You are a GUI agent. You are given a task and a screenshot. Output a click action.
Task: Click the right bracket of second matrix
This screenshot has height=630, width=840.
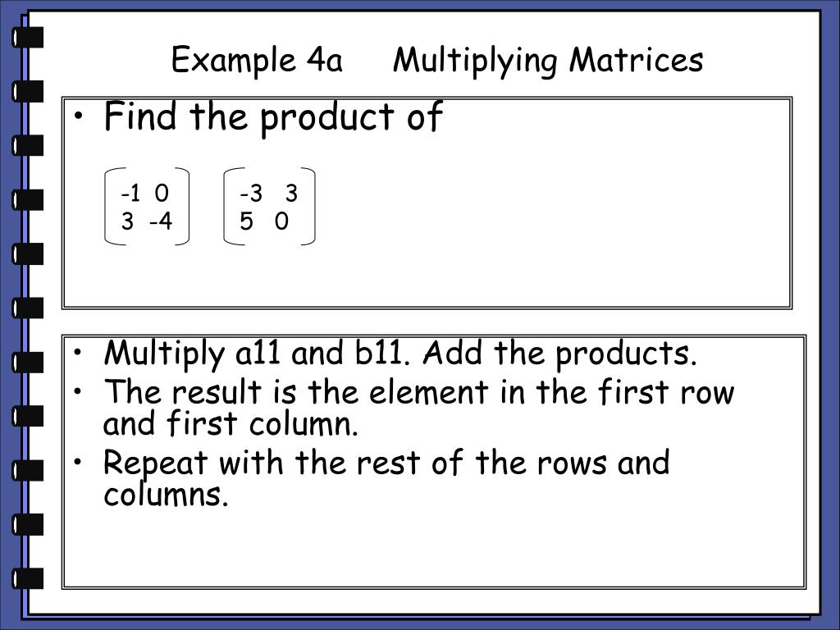pos(309,207)
